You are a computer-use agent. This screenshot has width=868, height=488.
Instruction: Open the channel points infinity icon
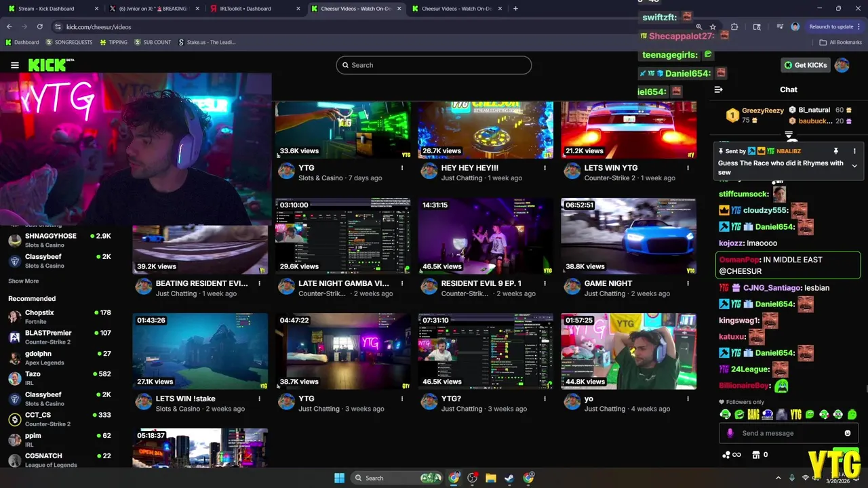pos(732,455)
